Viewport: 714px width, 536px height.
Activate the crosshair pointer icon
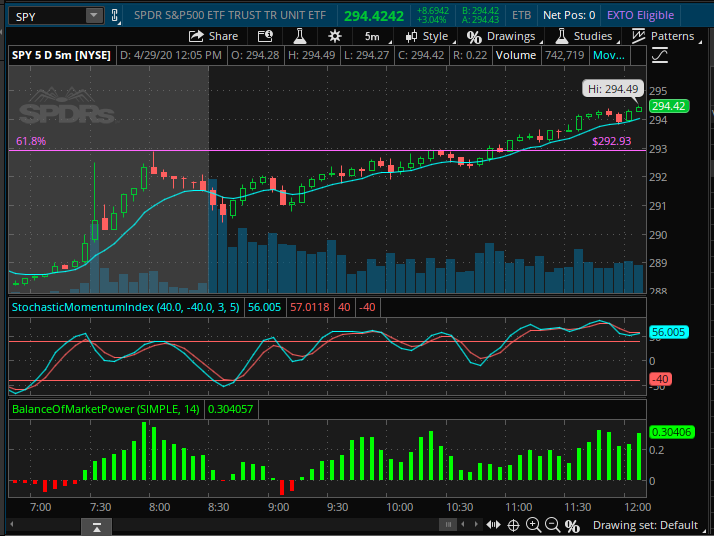(513, 526)
